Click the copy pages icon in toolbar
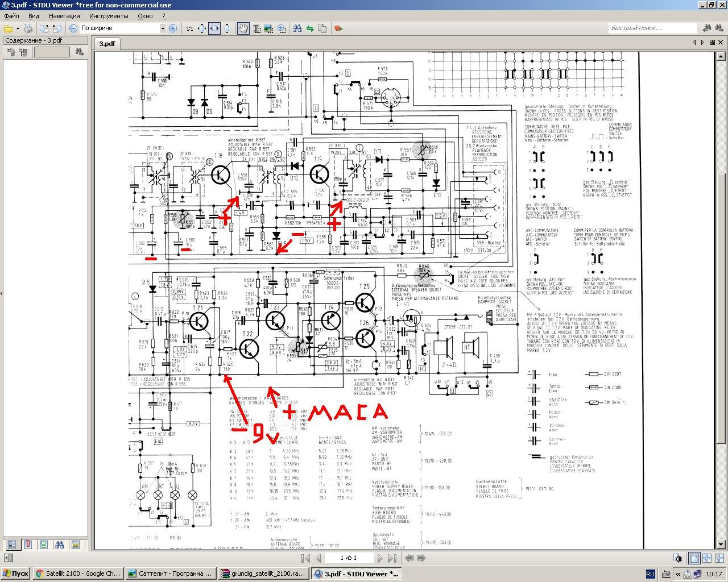Viewport: 728px width, 582px height. (322, 28)
